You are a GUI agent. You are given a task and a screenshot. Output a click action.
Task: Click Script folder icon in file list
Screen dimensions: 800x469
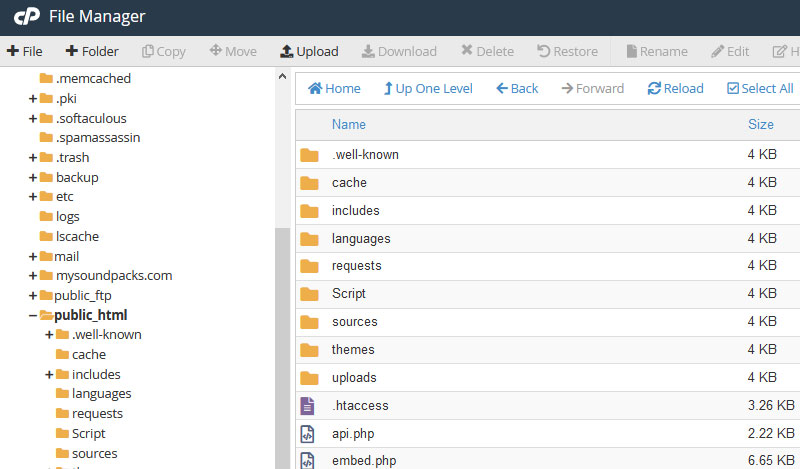pos(309,294)
